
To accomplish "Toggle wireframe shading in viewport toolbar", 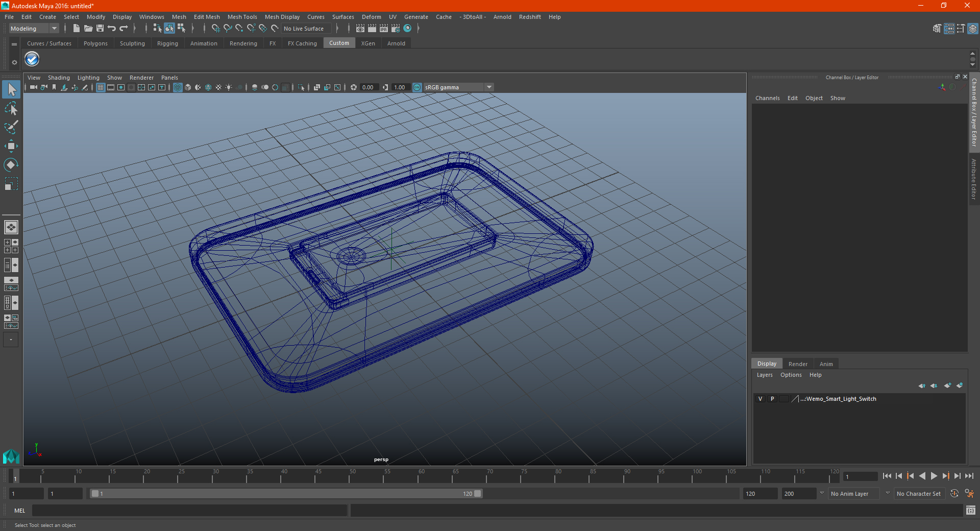I will point(178,87).
